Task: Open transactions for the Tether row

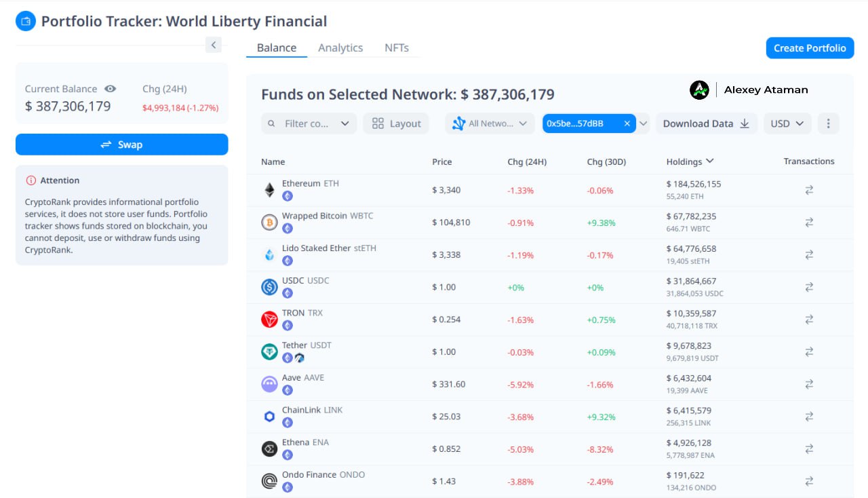Action: point(809,351)
